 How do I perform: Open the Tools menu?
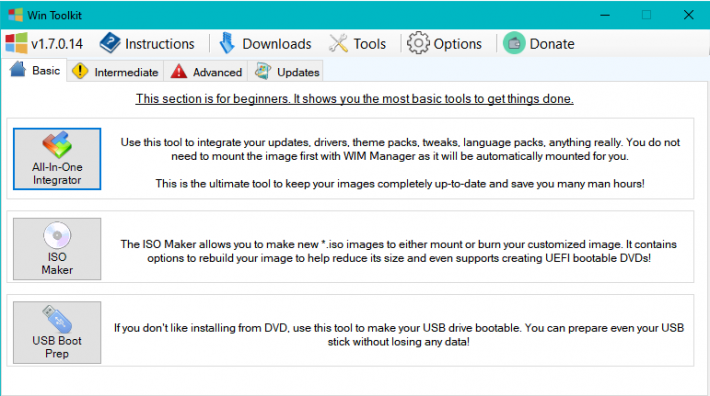click(358, 43)
